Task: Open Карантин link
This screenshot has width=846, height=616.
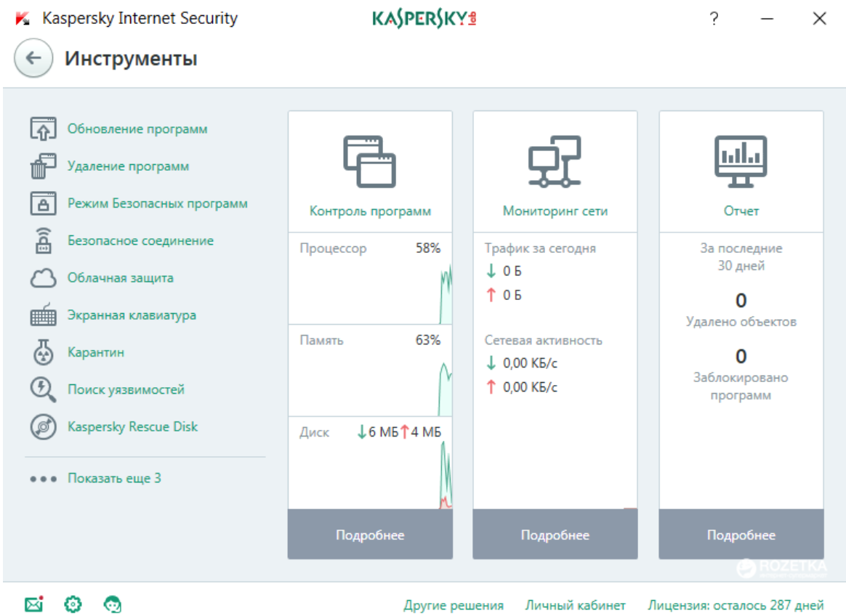Action: coord(95,352)
